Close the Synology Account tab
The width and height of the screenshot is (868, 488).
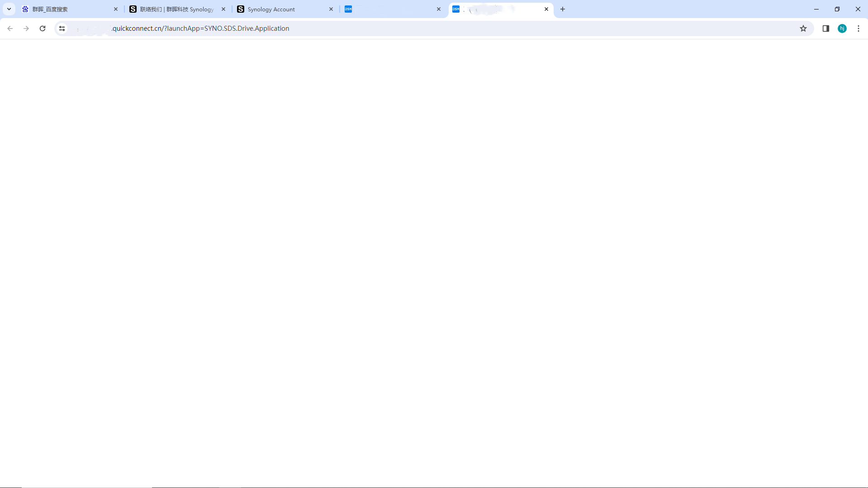[x=331, y=9]
